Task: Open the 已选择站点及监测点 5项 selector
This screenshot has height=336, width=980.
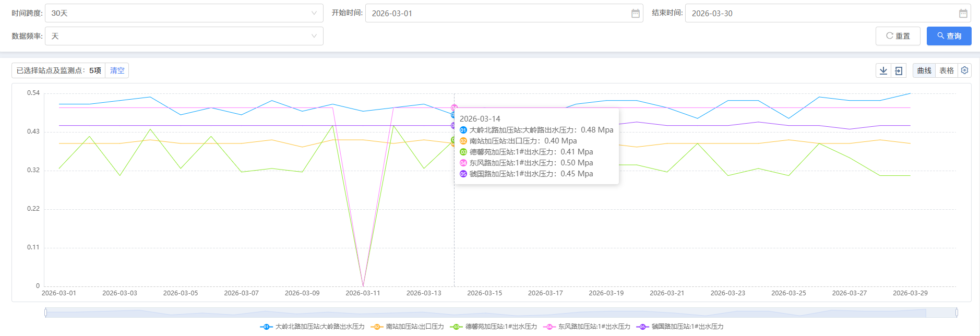Action: click(x=58, y=70)
